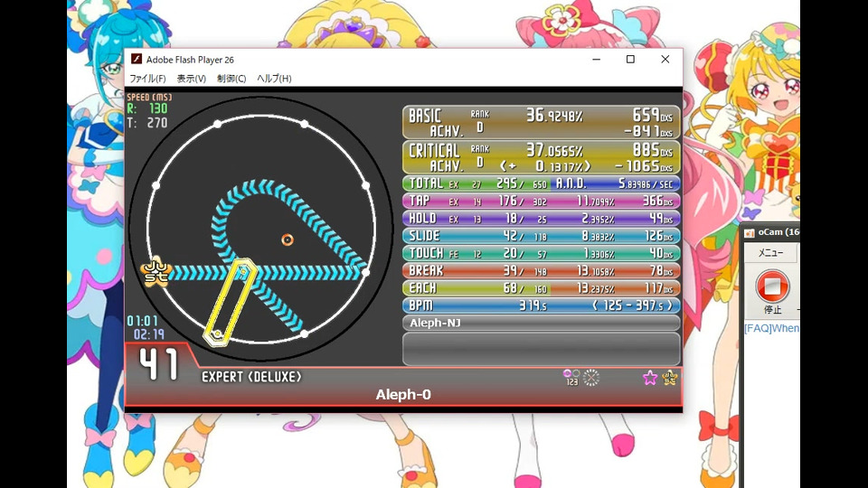
Task: Click the T: 270 speed value
Action: [x=147, y=123]
